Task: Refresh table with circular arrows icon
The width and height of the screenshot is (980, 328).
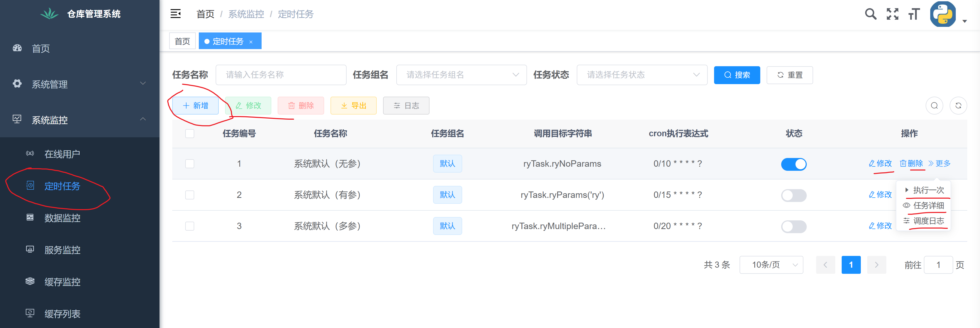Action: pyautogui.click(x=958, y=106)
